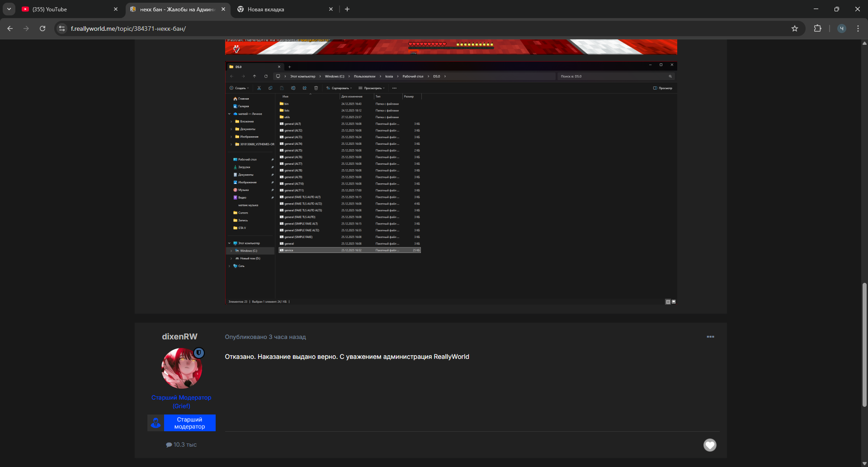Open post options three-dot menu
The height and width of the screenshot is (467, 868).
coord(710,337)
